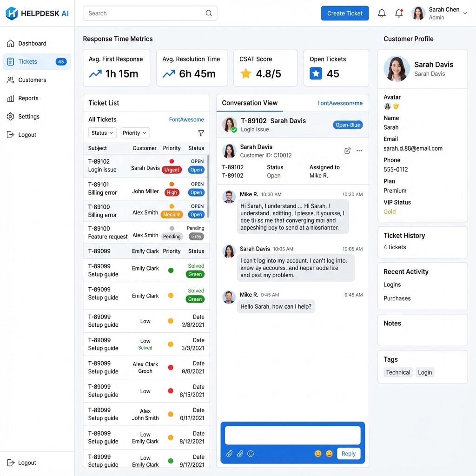The width and height of the screenshot is (476, 476).
Task: Open the three-dot more options menu
Action: coord(359,151)
